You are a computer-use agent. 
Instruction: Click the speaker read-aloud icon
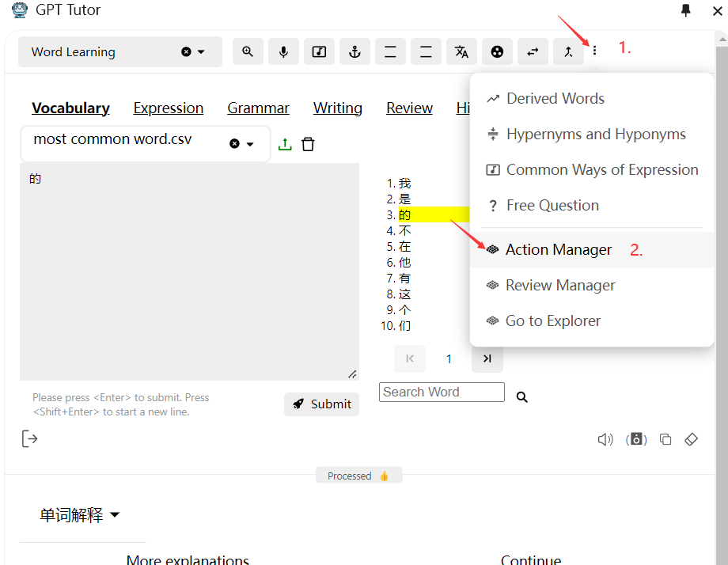(x=605, y=440)
